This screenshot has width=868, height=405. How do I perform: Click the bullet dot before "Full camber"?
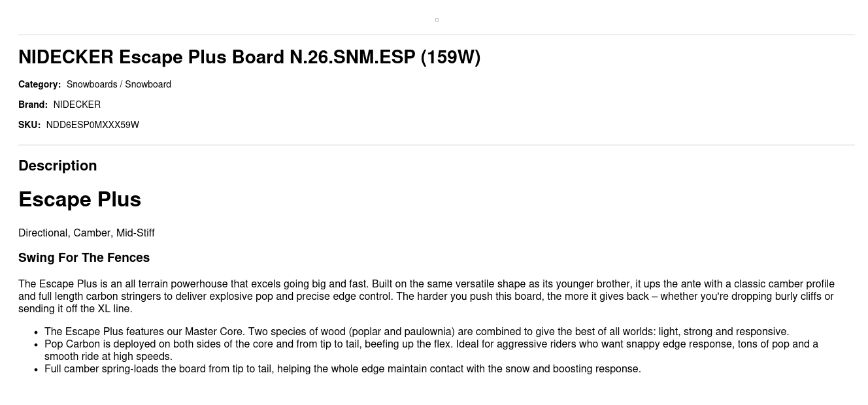(35, 369)
